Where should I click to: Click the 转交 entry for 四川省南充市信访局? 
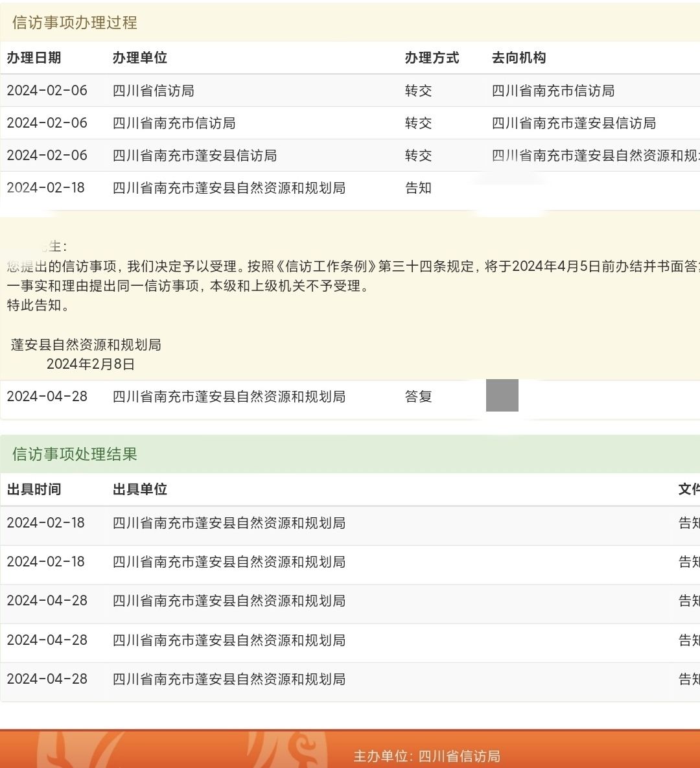418,123
